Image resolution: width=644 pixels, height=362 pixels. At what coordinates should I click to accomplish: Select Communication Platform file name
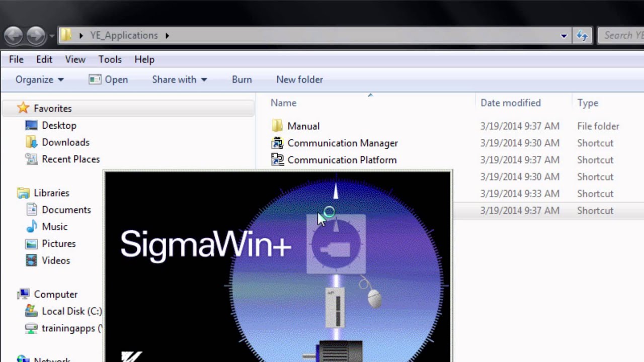pos(342,160)
